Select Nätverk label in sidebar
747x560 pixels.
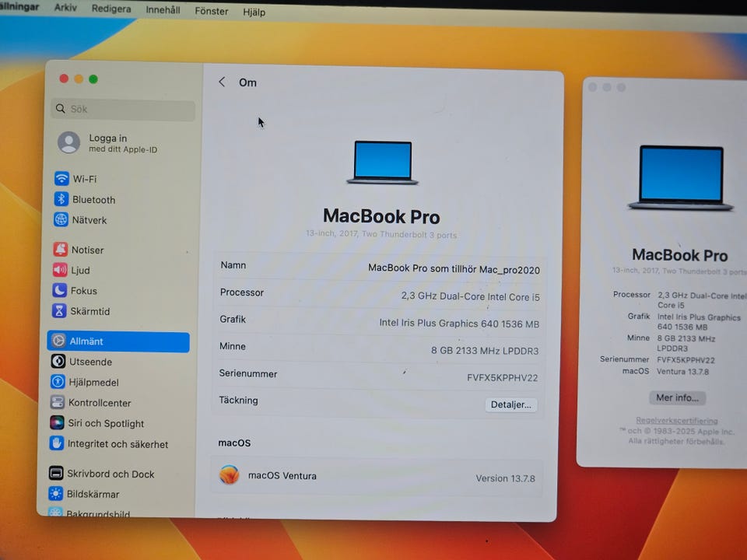pos(89,220)
